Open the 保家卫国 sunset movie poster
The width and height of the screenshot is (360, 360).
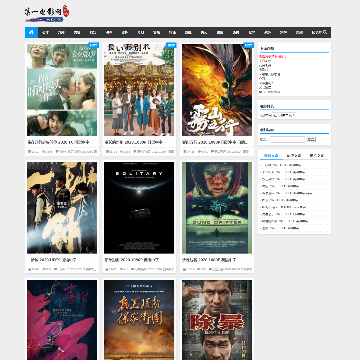pos(139,320)
